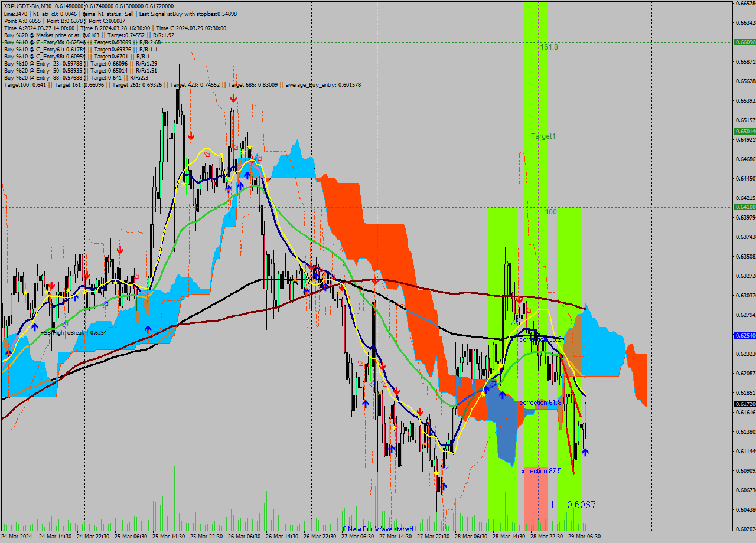Click the '29 Mar 06:30' time axis label

click(585, 537)
